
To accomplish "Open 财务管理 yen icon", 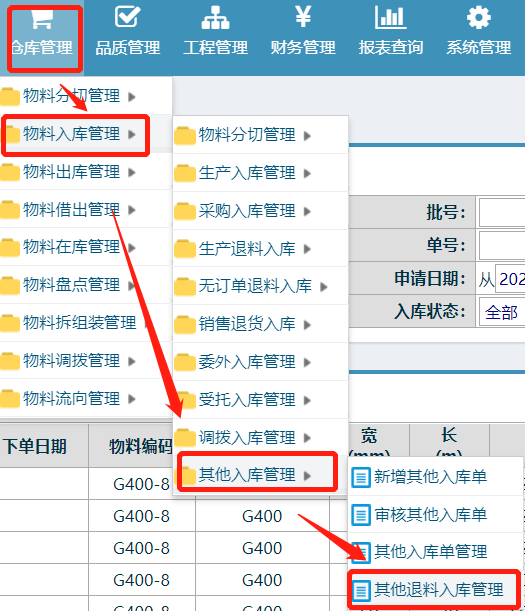I will coord(303,16).
